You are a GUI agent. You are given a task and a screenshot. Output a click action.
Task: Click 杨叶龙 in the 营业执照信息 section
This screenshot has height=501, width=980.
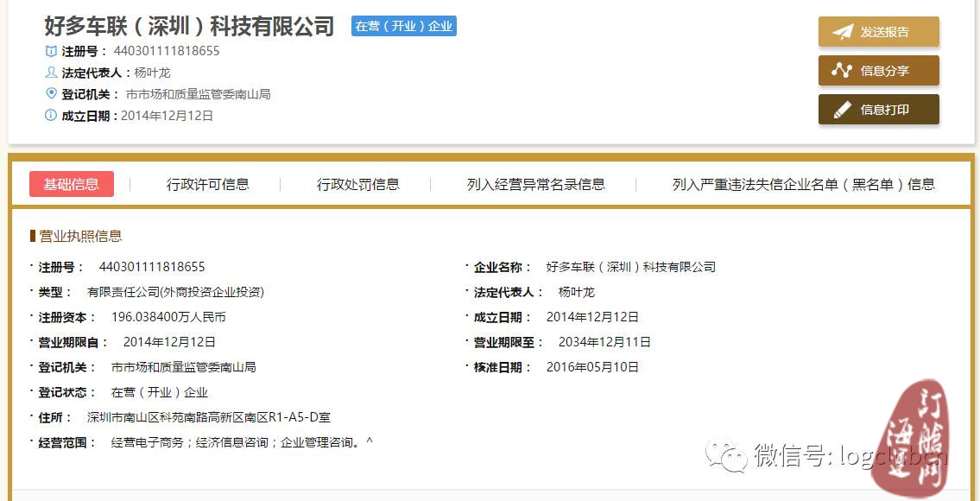point(576,292)
